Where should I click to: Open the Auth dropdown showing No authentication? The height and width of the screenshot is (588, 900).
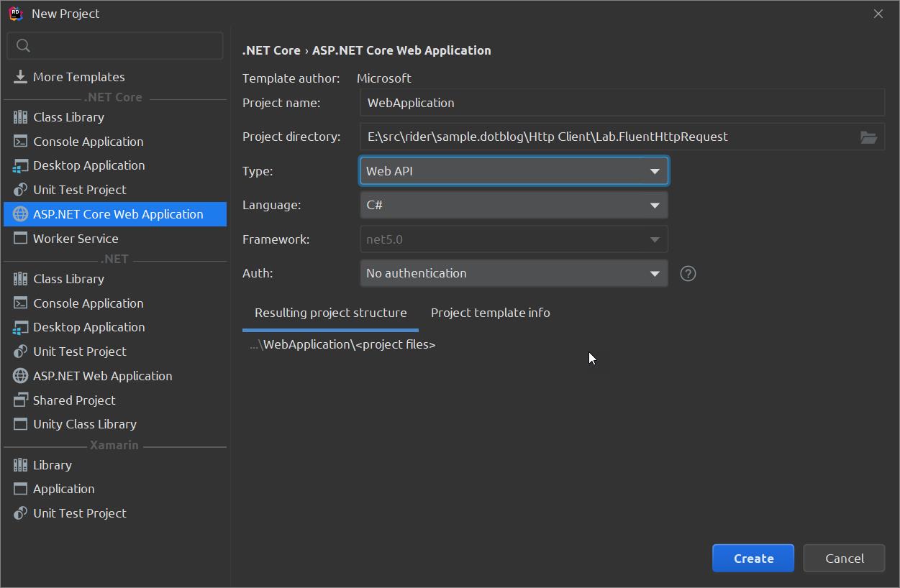(514, 273)
